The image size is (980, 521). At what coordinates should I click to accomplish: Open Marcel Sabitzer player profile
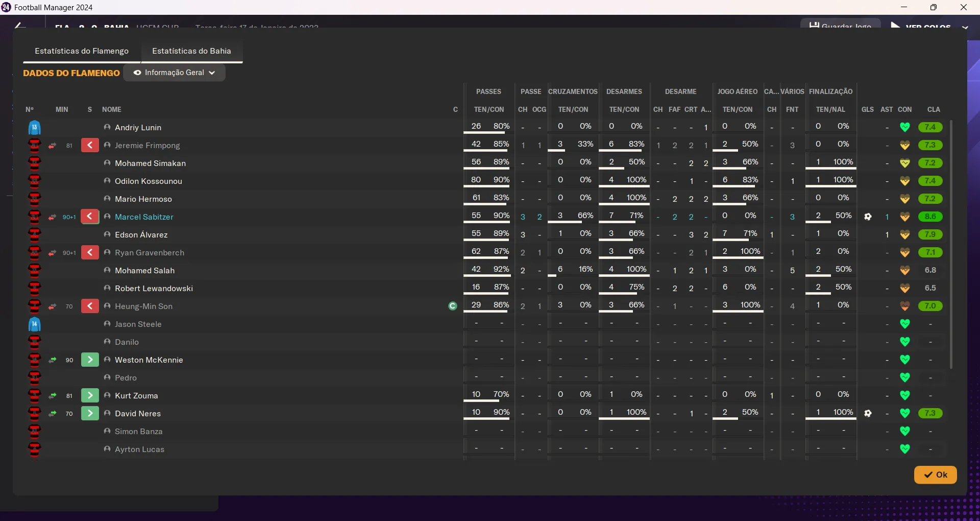click(x=144, y=217)
